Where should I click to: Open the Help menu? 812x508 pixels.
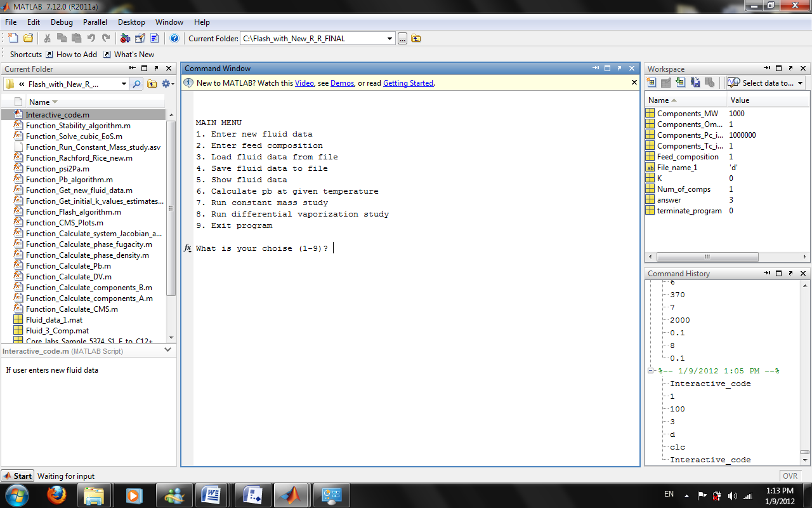tap(202, 22)
